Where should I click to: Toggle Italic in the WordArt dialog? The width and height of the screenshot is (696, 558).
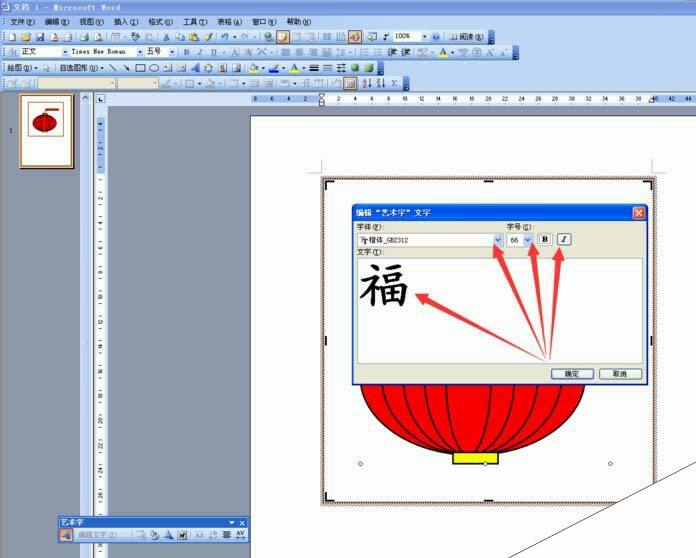[x=564, y=239]
